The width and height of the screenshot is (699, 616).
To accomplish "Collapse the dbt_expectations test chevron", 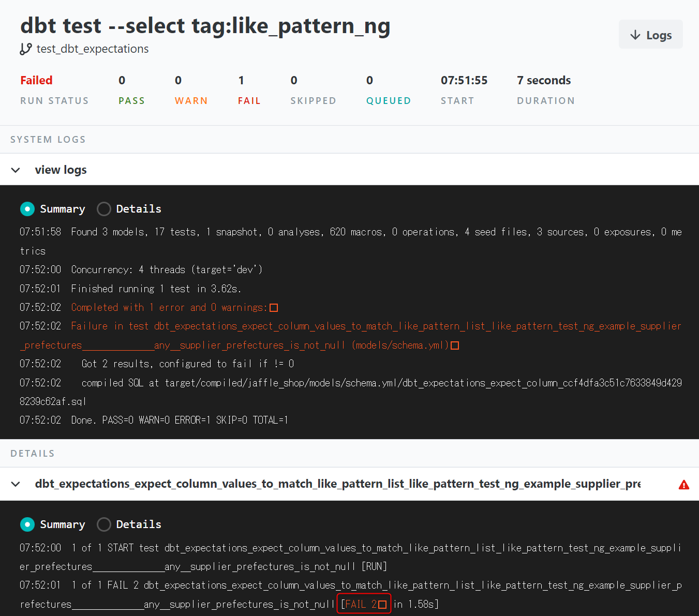I will pyautogui.click(x=16, y=484).
